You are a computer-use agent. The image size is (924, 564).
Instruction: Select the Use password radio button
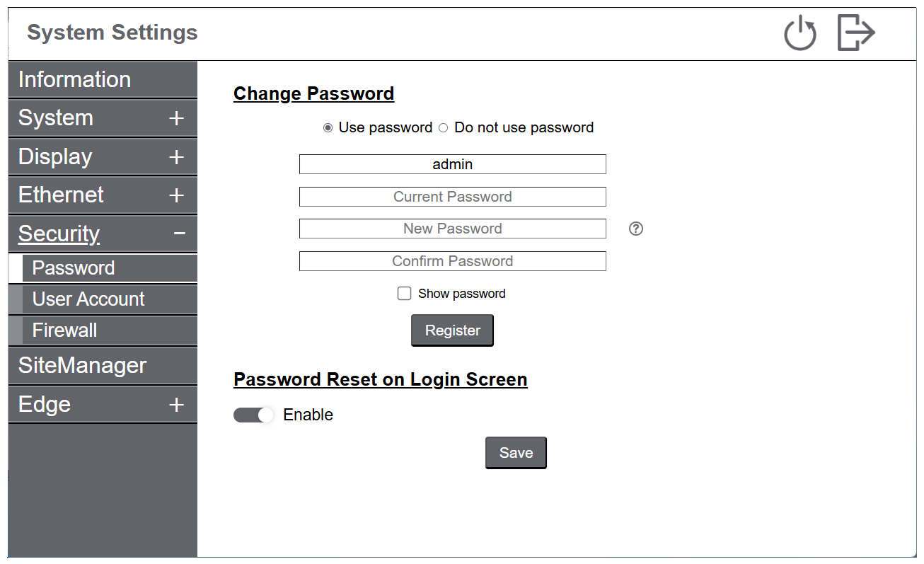[x=328, y=128]
